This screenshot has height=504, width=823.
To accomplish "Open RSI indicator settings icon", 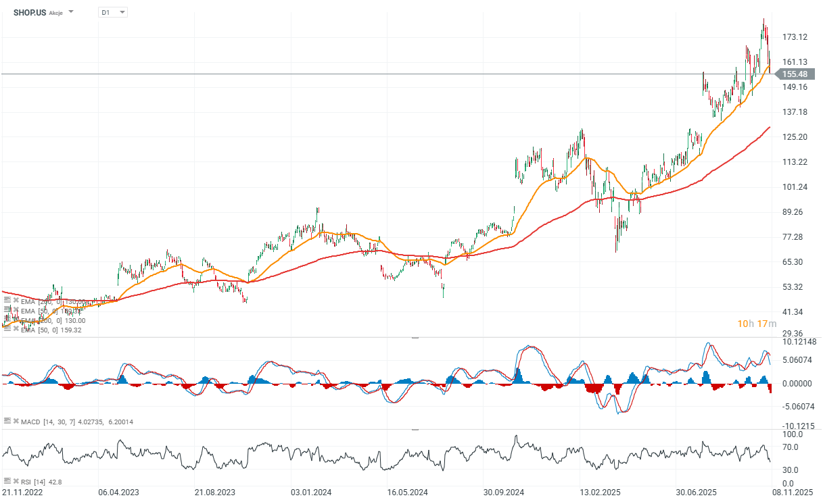I will 7,480.
